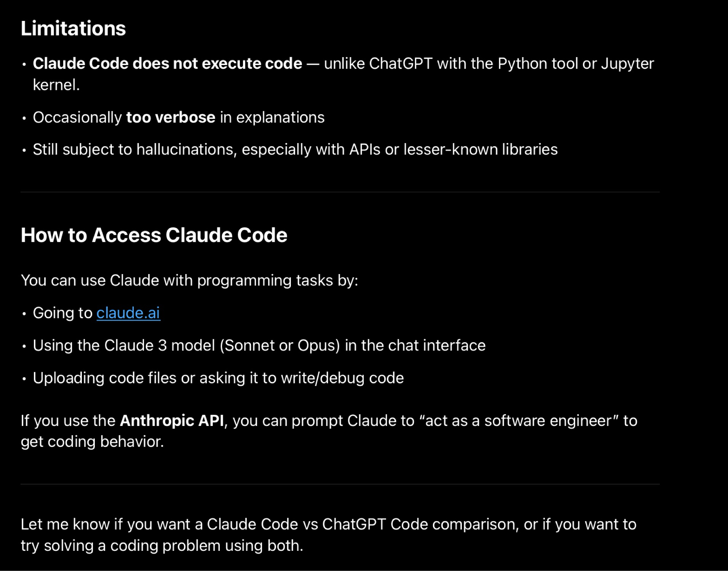This screenshot has width=728, height=571.
Task: Click the divider line above the closing paragraph
Action: 340,484
